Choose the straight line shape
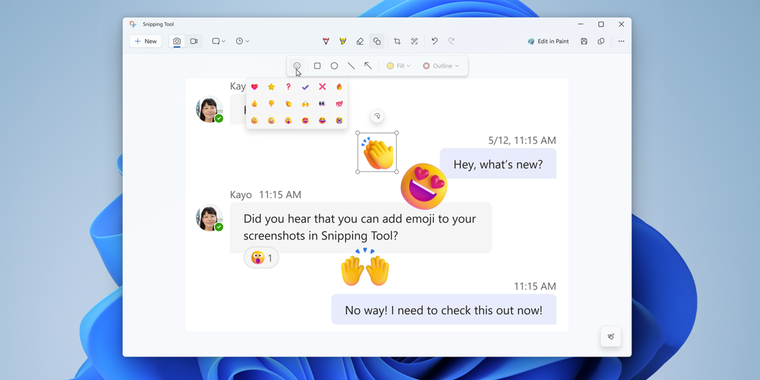 [x=351, y=66]
